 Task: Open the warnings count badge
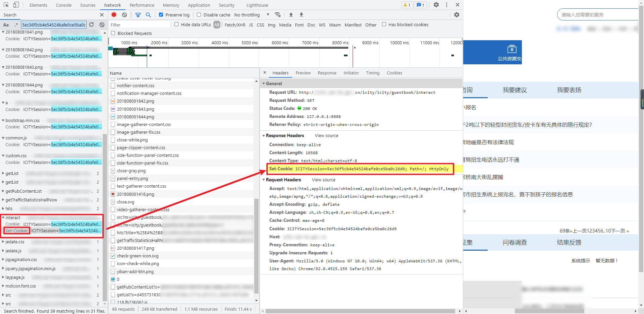407,5
